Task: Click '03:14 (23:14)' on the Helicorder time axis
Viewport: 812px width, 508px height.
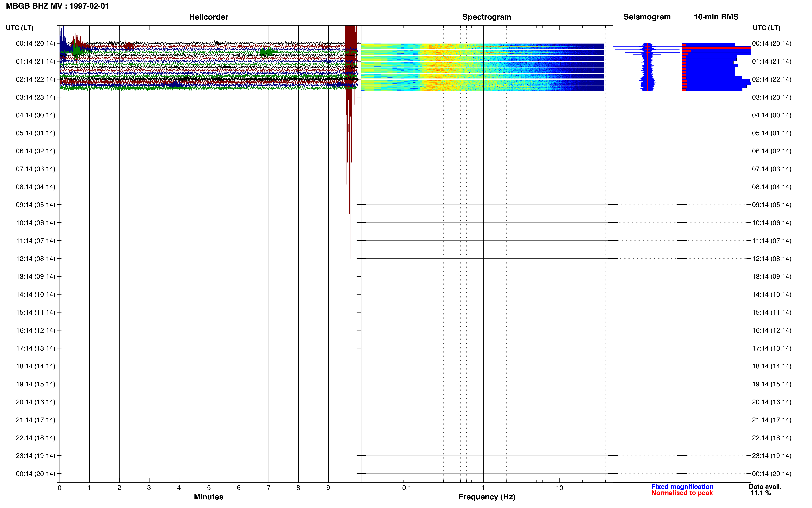Action: click(36, 97)
